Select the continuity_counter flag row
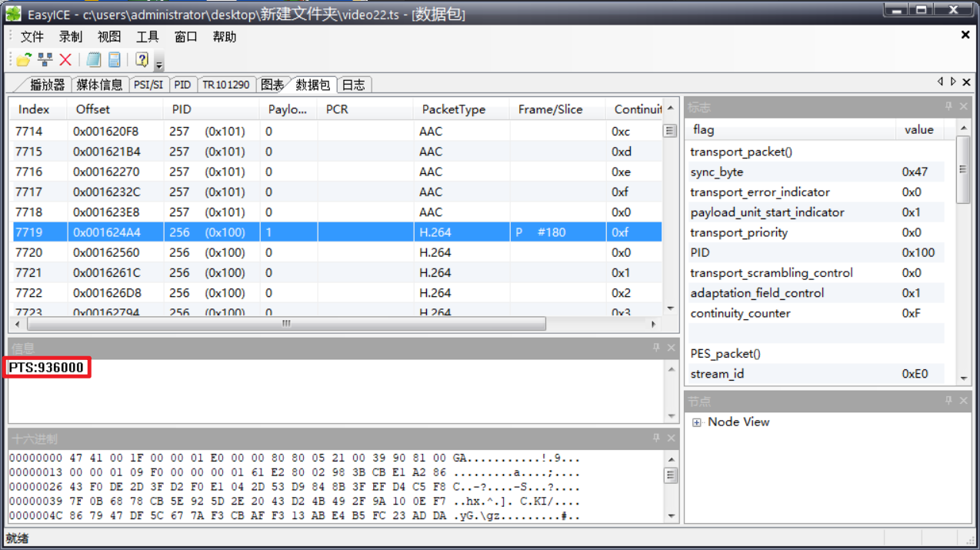 coord(815,313)
